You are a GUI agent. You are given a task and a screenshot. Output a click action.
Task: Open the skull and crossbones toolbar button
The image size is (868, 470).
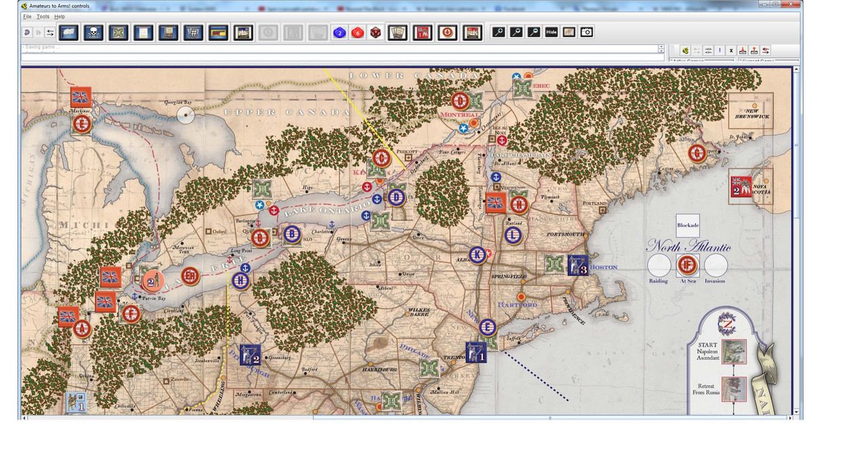click(93, 32)
